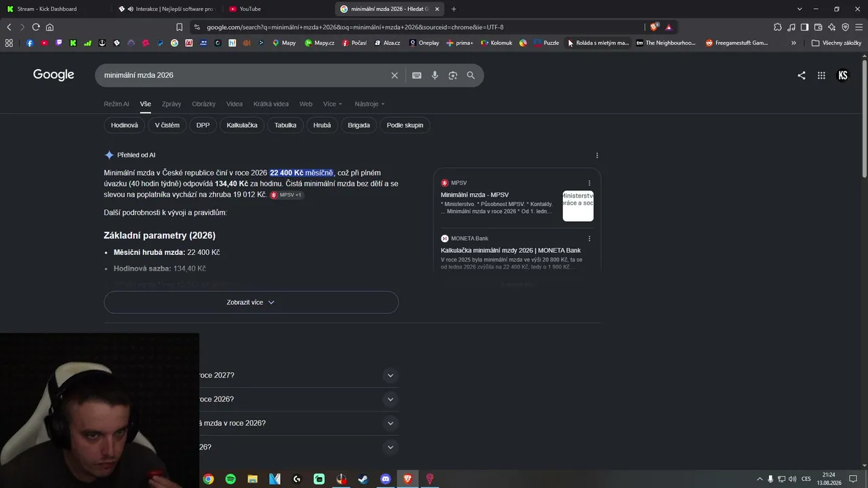Open the Alza.cz bookmark
The image size is (868, 488).
pyautogui.click(x=387, y=43)
